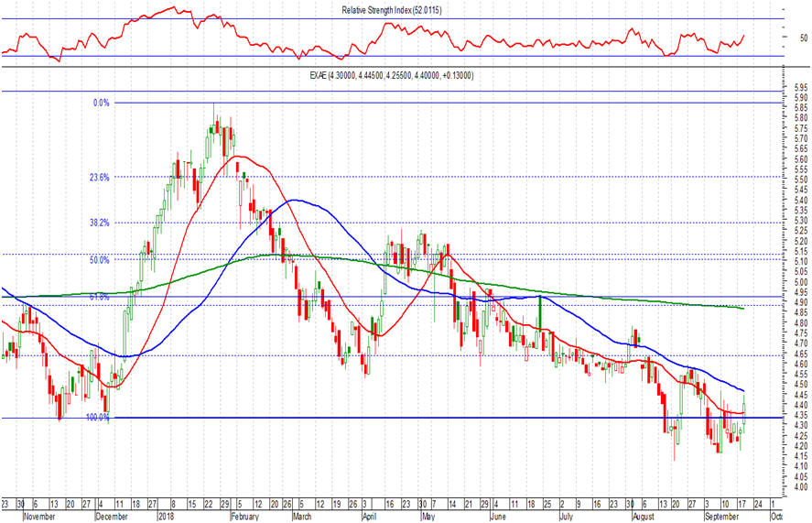This screenshot has width=812, height=523.
Task: Click the 4.35 price axis label
Action: (x=800, y=415)
